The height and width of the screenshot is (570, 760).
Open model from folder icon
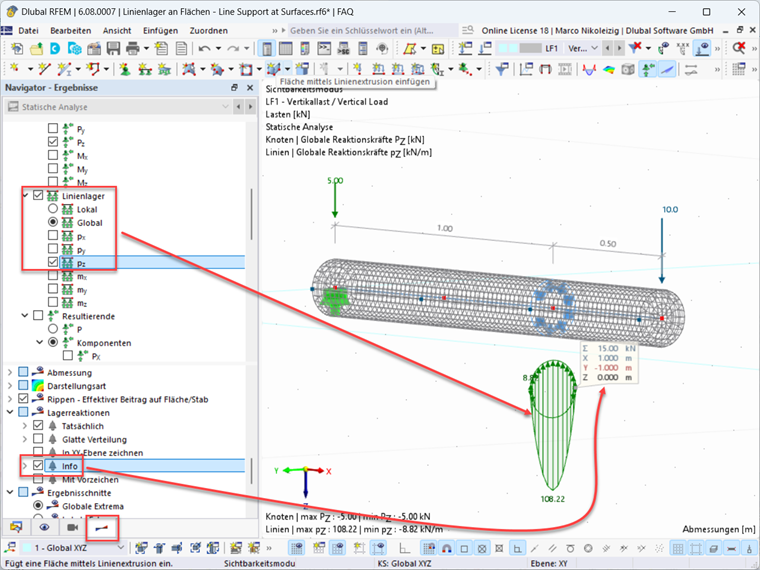tap(36, 48)
